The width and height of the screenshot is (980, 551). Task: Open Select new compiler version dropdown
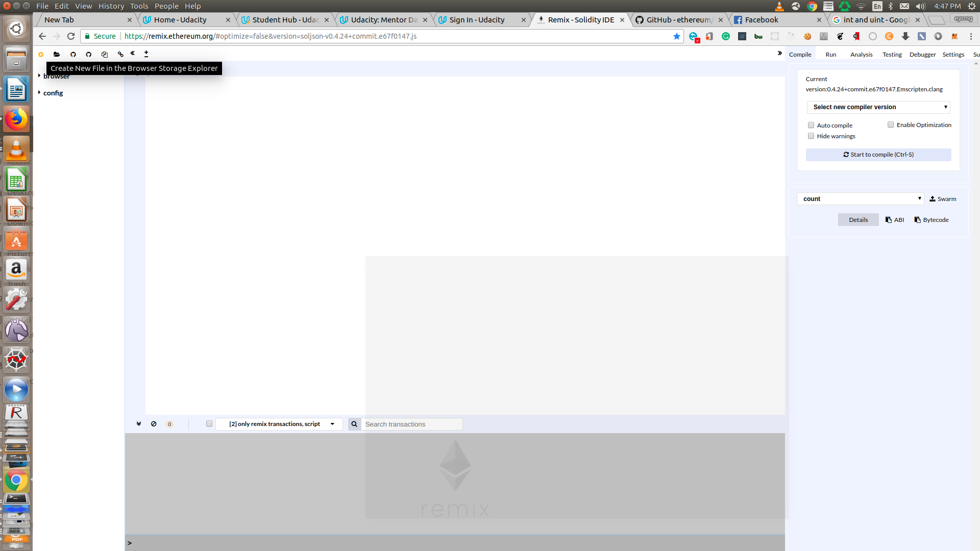pos(878,107)
